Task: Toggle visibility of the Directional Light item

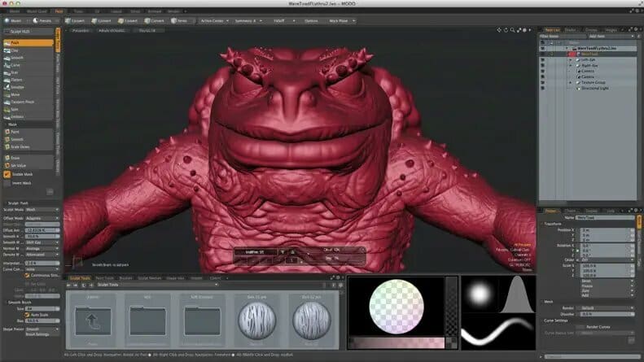Action: (542, 88)
